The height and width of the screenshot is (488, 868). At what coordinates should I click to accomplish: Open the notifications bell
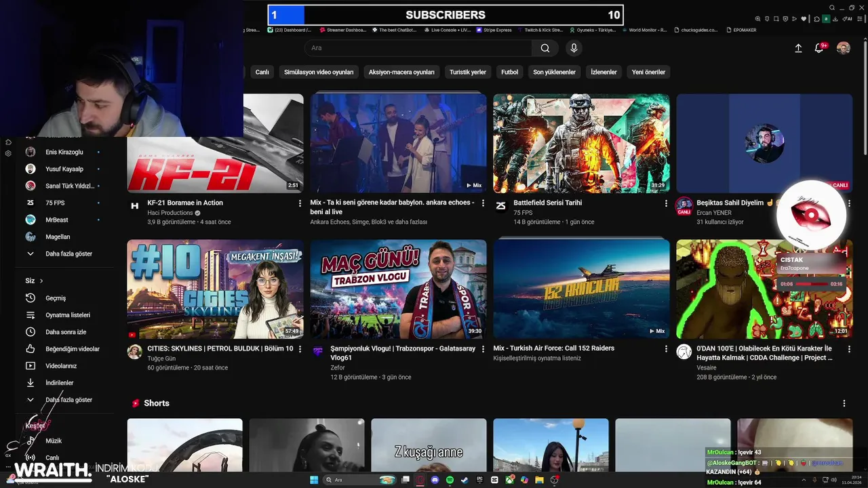click(819, 48)
